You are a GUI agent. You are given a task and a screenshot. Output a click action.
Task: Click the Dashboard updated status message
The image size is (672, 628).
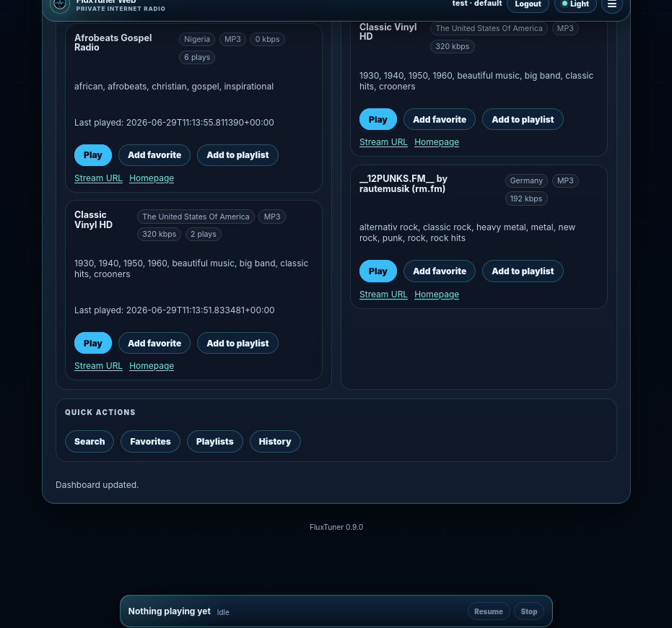[97, 485]
